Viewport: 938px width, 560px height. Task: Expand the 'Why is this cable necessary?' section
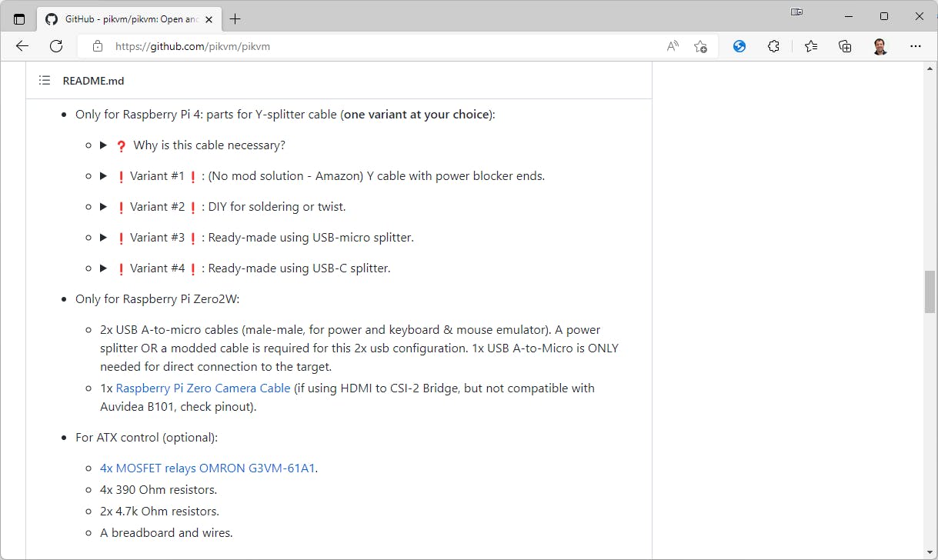click(104, 145)
